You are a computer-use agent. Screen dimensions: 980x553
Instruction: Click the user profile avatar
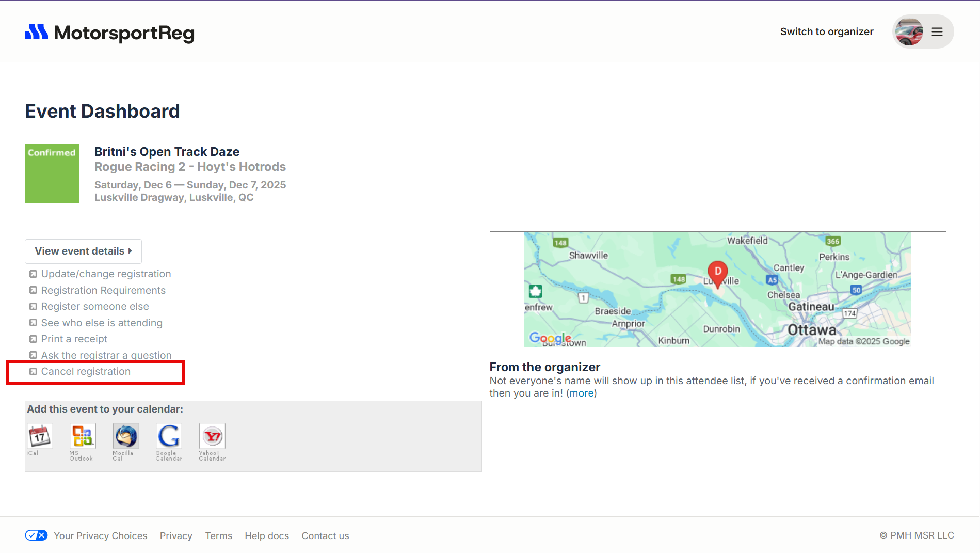(x=909, y=32)
